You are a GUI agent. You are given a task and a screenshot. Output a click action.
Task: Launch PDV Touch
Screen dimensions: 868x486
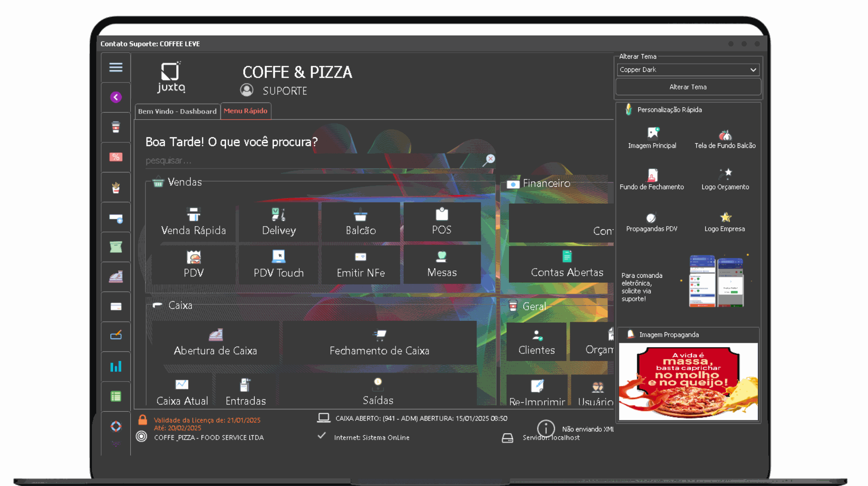tap(279, 264)
